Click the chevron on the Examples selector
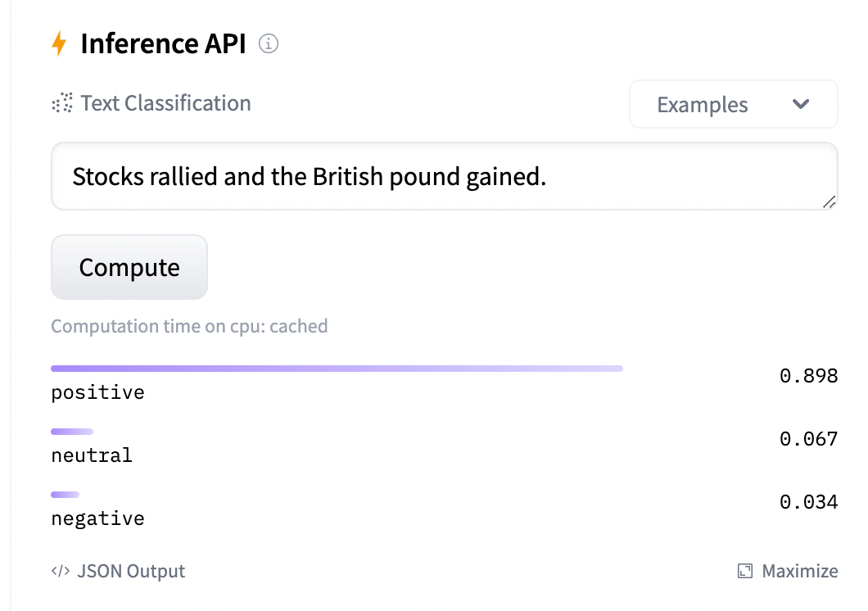 (x=802, y=105)
